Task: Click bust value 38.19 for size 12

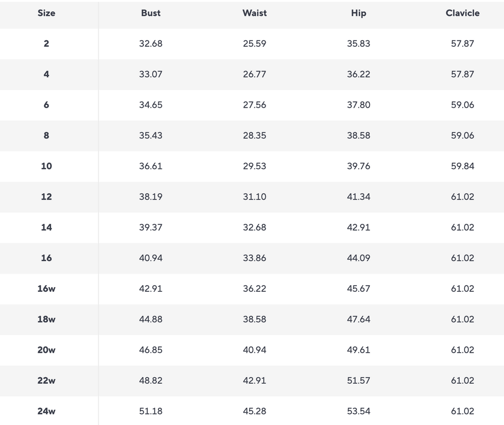Action: click(x=151, y=197)
